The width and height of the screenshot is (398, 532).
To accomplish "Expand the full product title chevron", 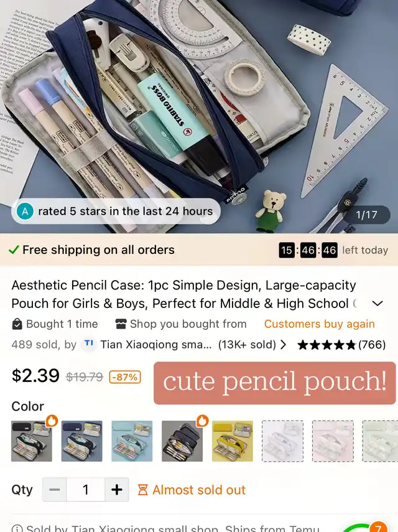I will [x=377, y=303].
